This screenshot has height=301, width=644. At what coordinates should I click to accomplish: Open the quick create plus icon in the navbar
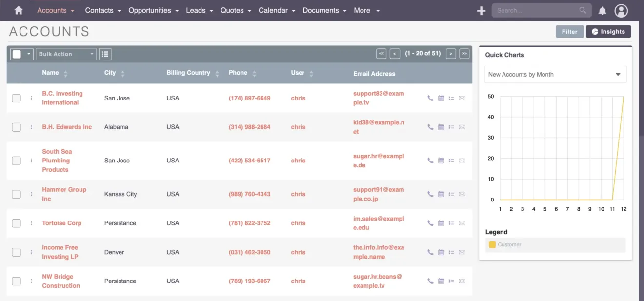(481, 10)
